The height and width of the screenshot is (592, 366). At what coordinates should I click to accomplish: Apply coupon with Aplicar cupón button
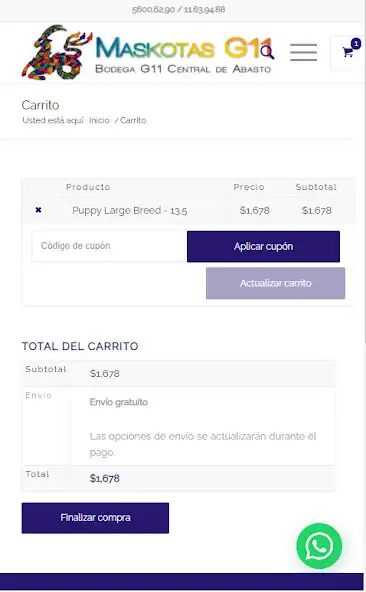pos(263,247)
